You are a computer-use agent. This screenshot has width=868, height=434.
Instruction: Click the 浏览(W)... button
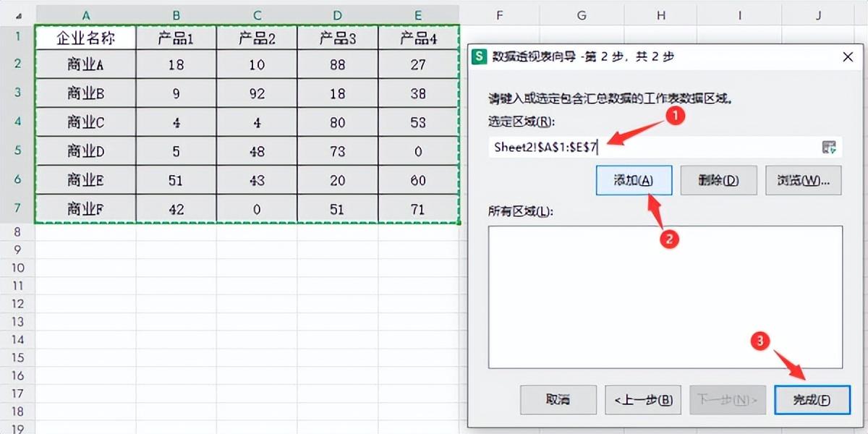[x=803, y=180]
